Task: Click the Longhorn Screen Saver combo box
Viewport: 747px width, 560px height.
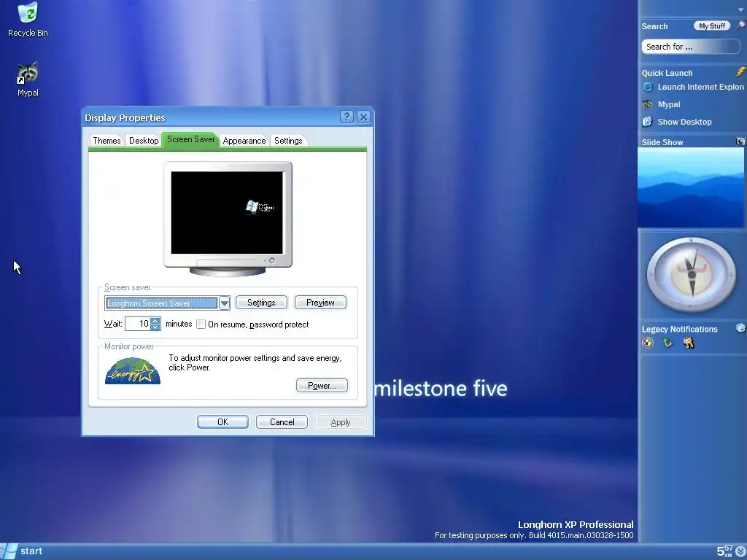Action: [167, 303]
